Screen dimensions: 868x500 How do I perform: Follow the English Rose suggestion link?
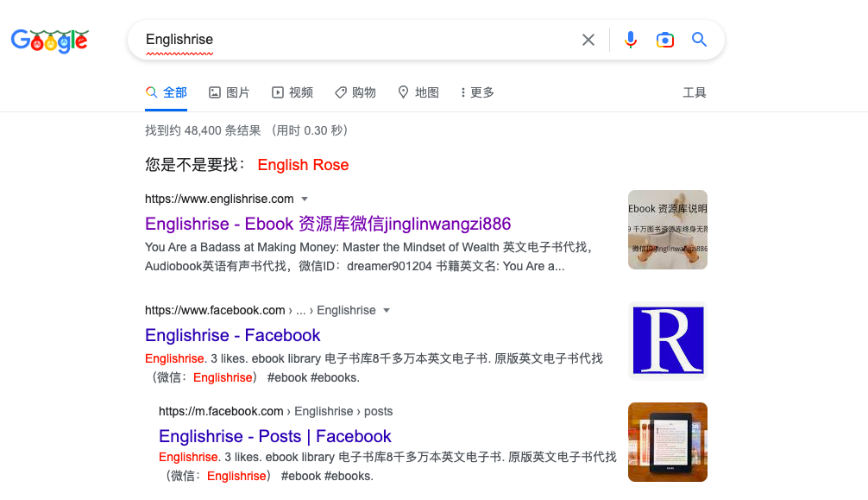point(303,165)
